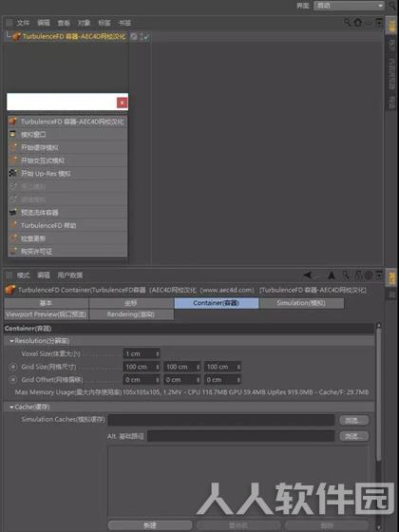Click into the white commander search field

pos(62,102)
